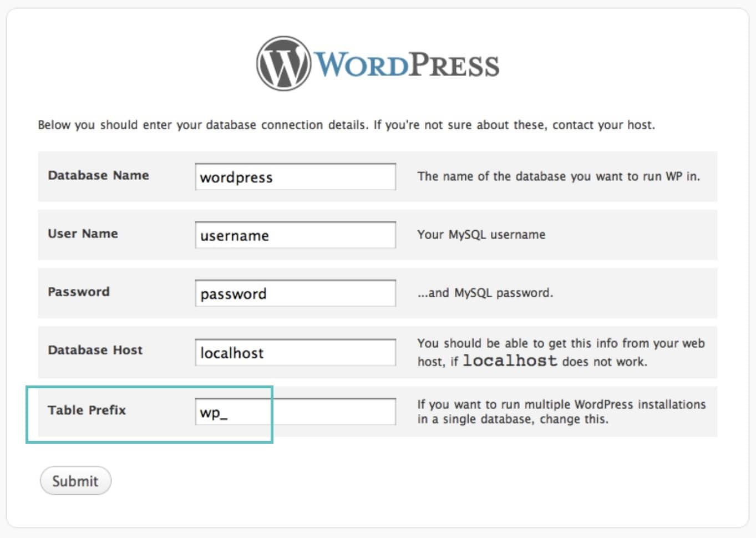The image size is (756, 538).
Task: Click the database connection instructions text
Action: pyautogui.click(x=347, y=124)
